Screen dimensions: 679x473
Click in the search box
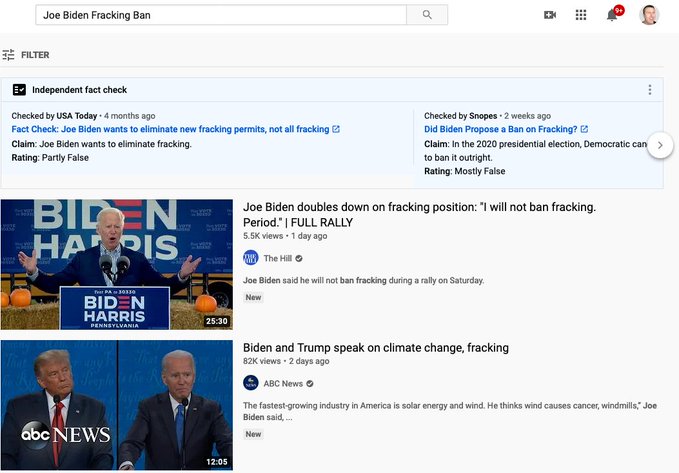220,15
